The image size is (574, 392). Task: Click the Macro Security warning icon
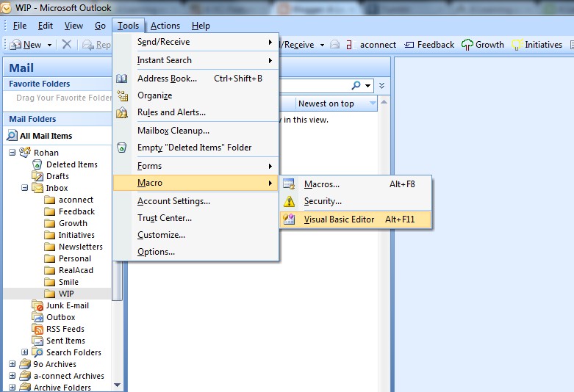click(x=290, y=201)
